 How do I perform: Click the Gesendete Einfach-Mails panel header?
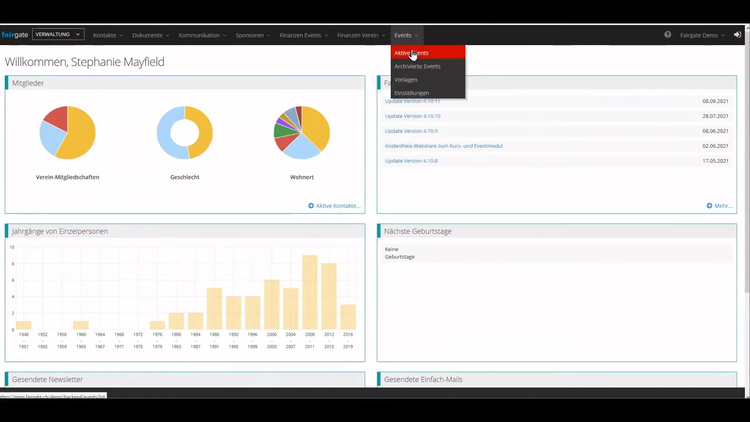pos(557,379)
